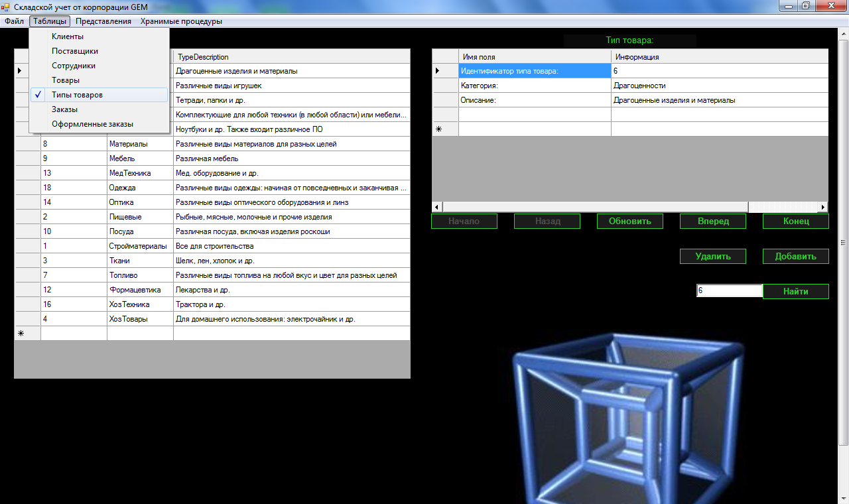849x504 pixels.
Task: Open the 'Клиенты' table from menu
Action: (x=68, y=36)
